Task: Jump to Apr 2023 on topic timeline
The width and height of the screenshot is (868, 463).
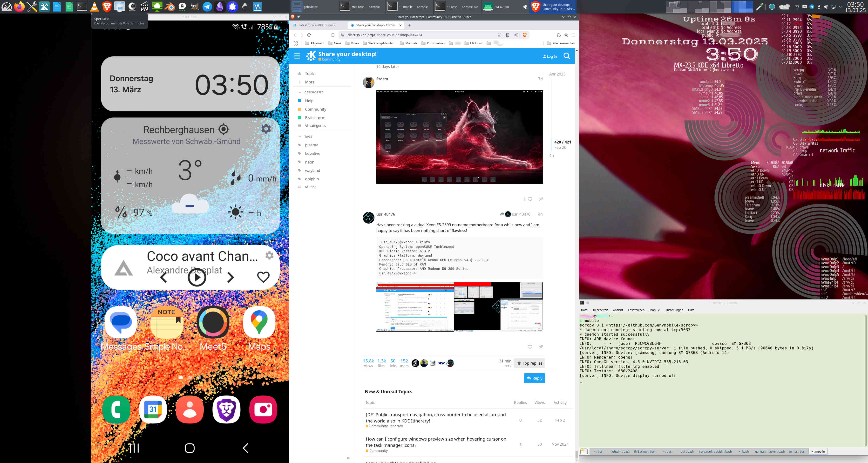Action: click(557, 74)
